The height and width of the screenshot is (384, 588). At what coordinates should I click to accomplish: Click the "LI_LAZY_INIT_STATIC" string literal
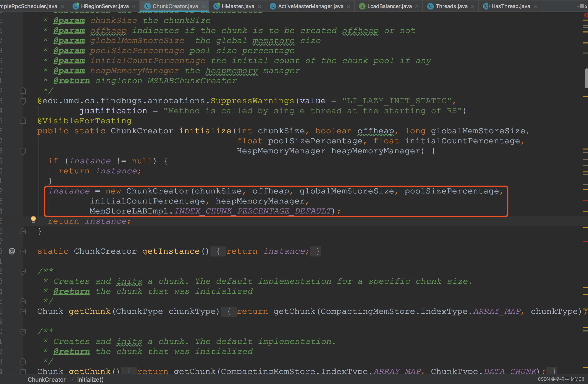pyautogui.click(x=397, y=101)
